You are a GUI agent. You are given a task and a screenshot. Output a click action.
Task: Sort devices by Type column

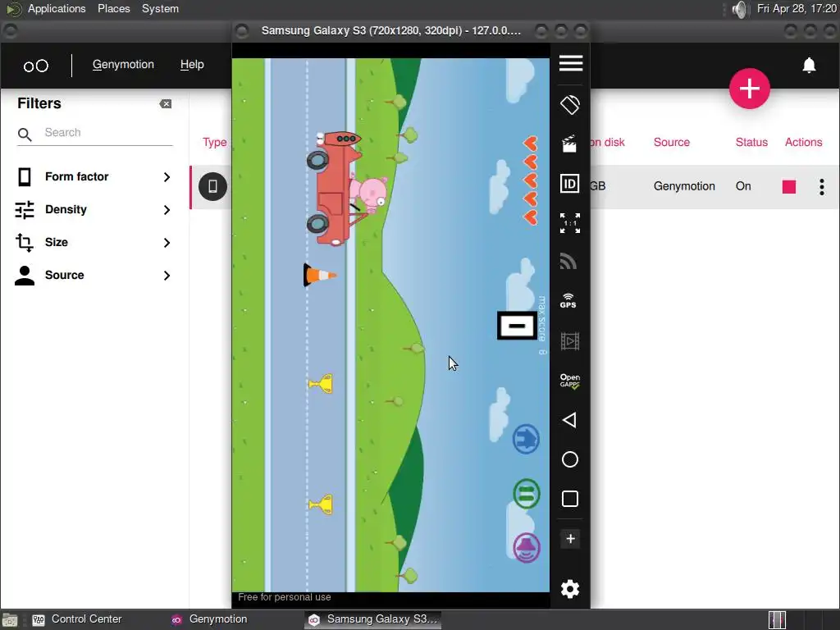[x=214, y=142]
